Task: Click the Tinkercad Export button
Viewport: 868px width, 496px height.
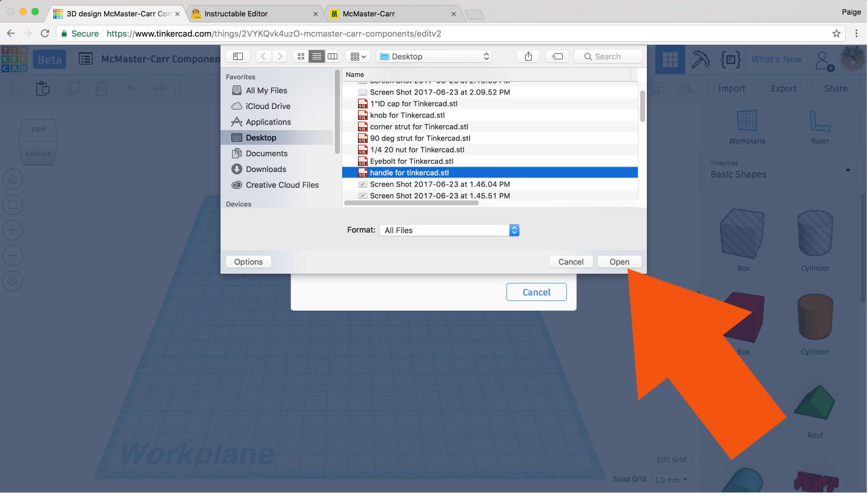Action: 784,88
